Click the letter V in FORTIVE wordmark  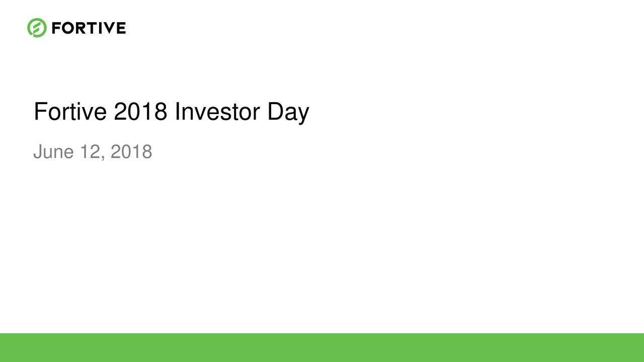pyautogui.click(x=110, y=28)
